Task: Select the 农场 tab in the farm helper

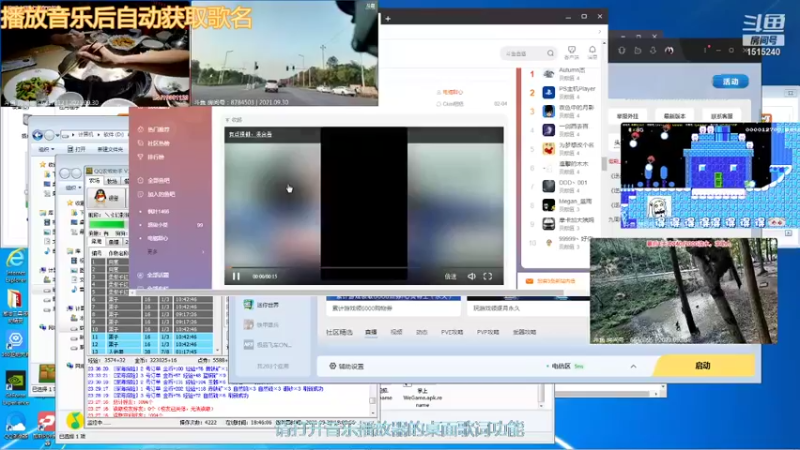Action: [94, 181]
